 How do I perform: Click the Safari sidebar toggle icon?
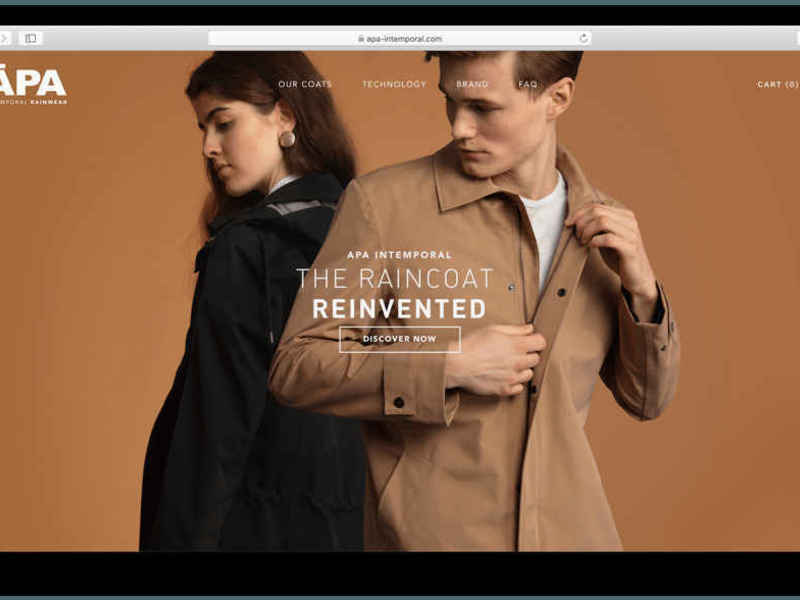[x=31, y=38]
